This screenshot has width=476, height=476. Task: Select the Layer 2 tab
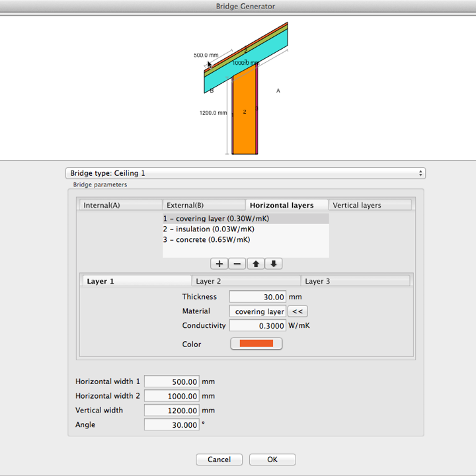pyautogui.click(x=246, y=281)
